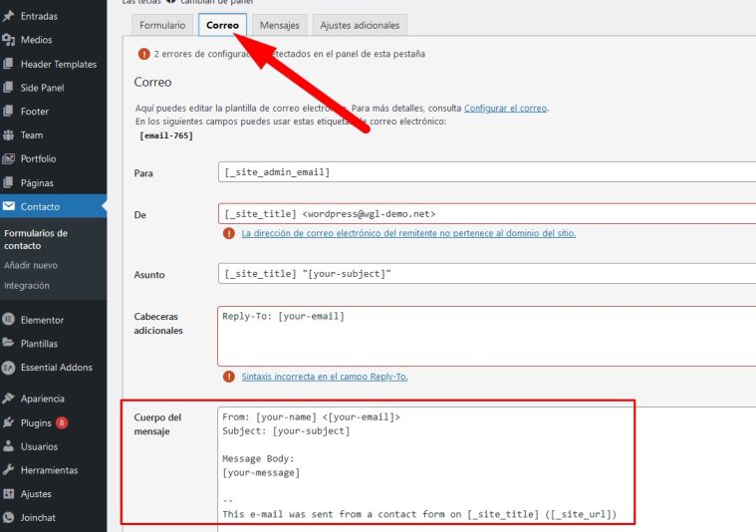Viewport: 756px width, 532px height.
Task: Open the Integración submenu item
Action: coord(27,286)
